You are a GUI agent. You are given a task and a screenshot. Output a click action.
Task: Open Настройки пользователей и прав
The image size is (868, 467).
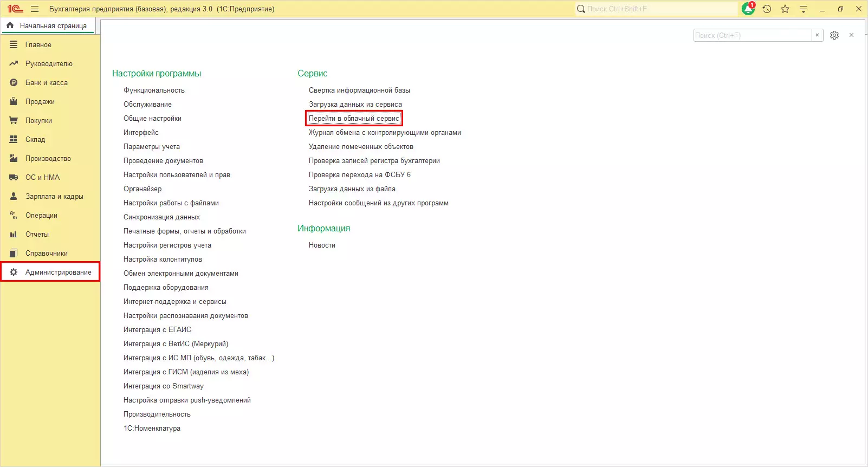point(177,174)
